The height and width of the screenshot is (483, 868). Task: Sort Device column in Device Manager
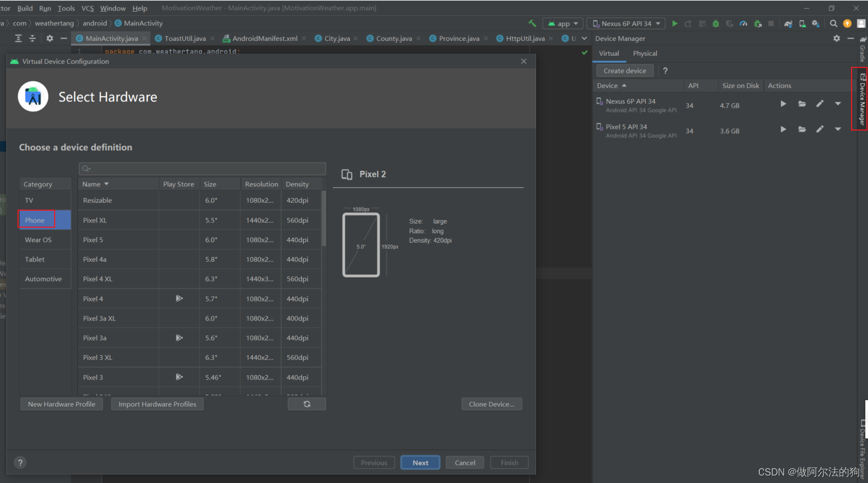[x=638, y=85]
